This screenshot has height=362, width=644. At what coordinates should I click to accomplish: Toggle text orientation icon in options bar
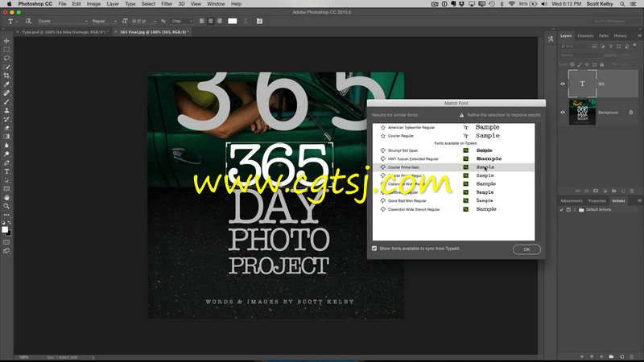[28, 21]
